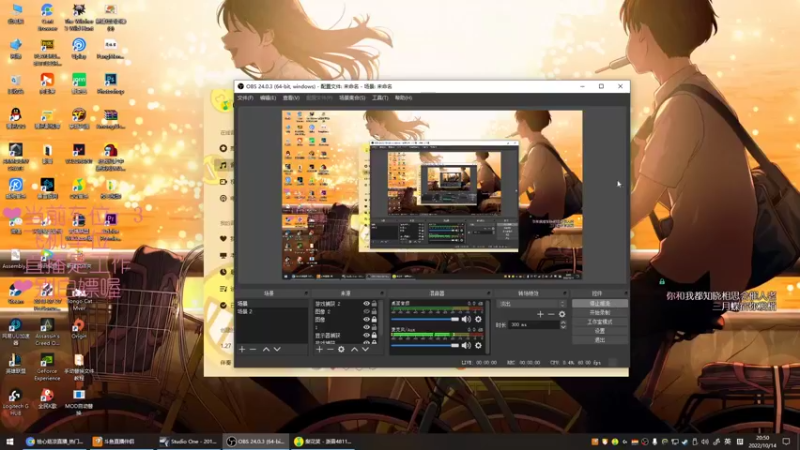Viewport: 800px width, 450px height.
Task: Toggle visibility of 游戏捕获 2 source
Action: 366,304
